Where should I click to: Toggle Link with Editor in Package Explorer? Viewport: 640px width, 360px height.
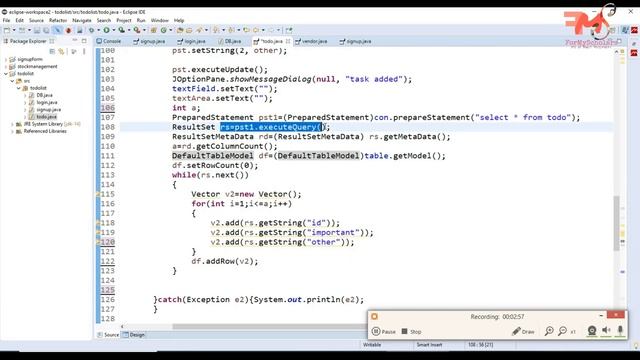pyautogui.click(x=61, y=51)
